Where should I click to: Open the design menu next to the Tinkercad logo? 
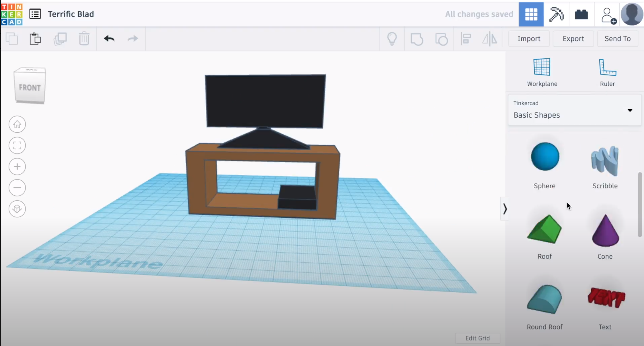point(35,14)
